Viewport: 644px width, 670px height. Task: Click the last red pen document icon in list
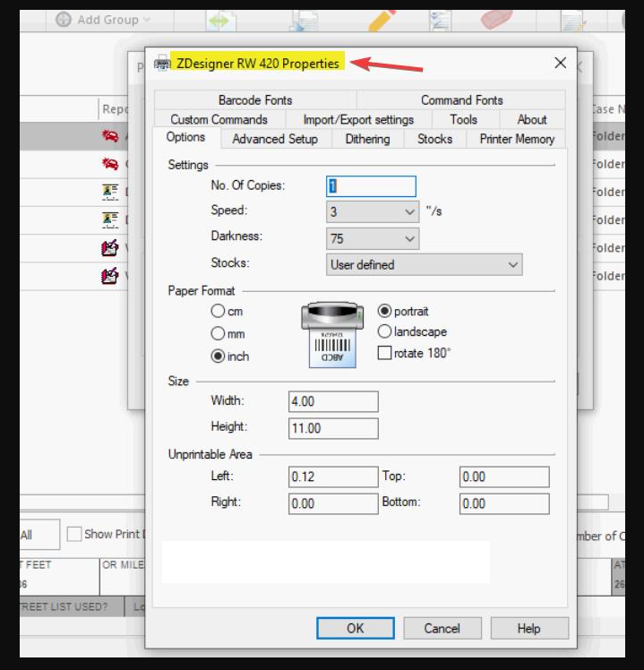110,276
